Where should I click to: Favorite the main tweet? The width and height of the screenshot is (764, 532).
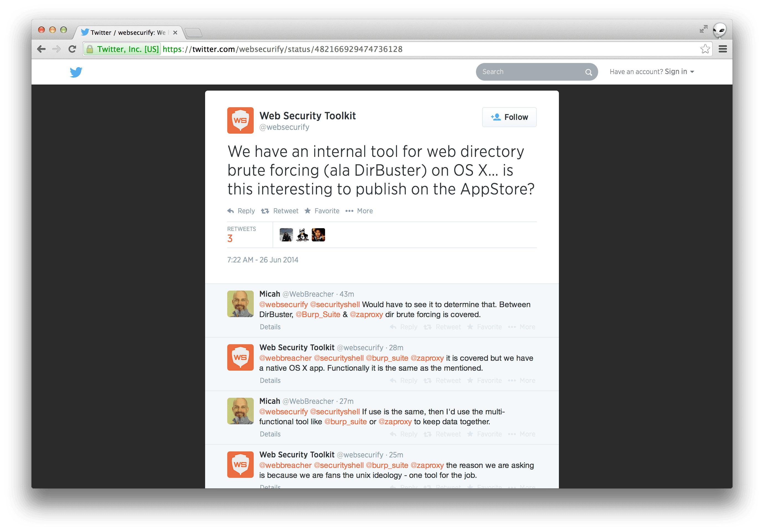click(x=322, y=211)
